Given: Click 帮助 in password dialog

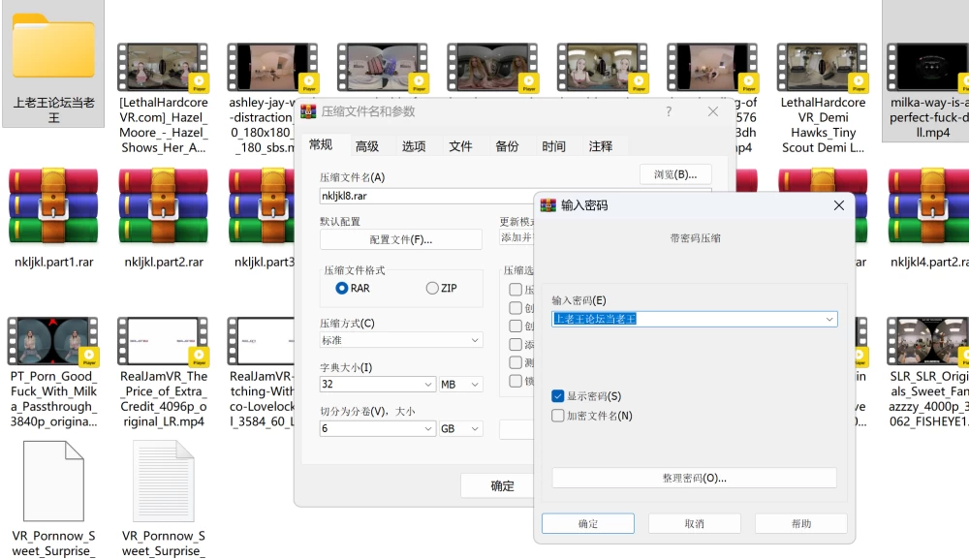Looking at the screenshot, I should [801, 523].
